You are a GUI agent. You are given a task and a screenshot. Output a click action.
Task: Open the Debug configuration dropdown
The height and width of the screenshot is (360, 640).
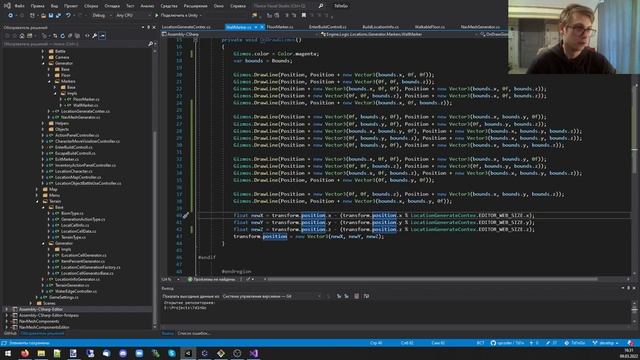[102, 16]
